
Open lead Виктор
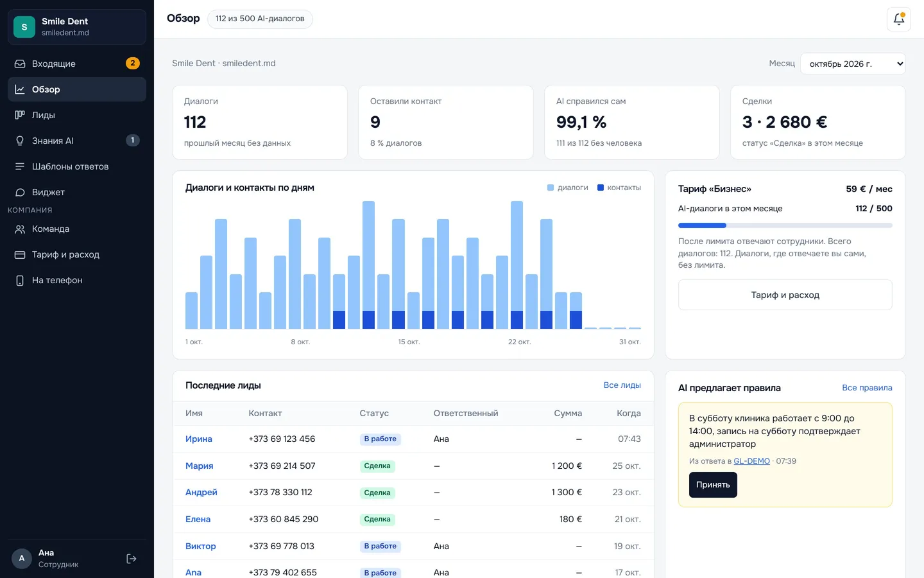(201, 546)
